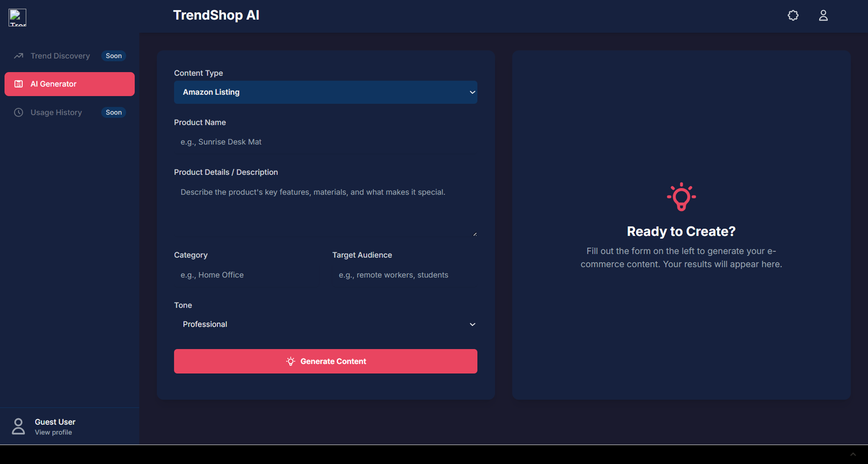Viewport: 868px width, 464px height.
Task: Click the TrendShop logo image
Action: tap(17, 17)
